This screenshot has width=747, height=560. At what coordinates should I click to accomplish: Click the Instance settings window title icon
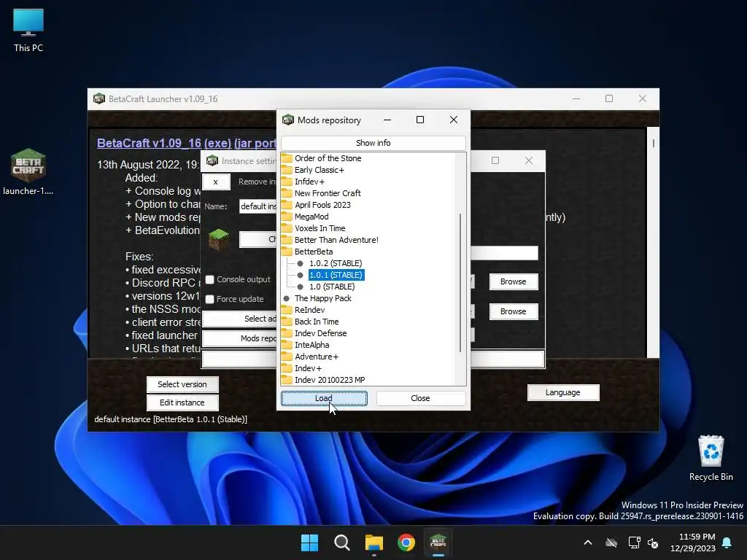pos(212,160)
